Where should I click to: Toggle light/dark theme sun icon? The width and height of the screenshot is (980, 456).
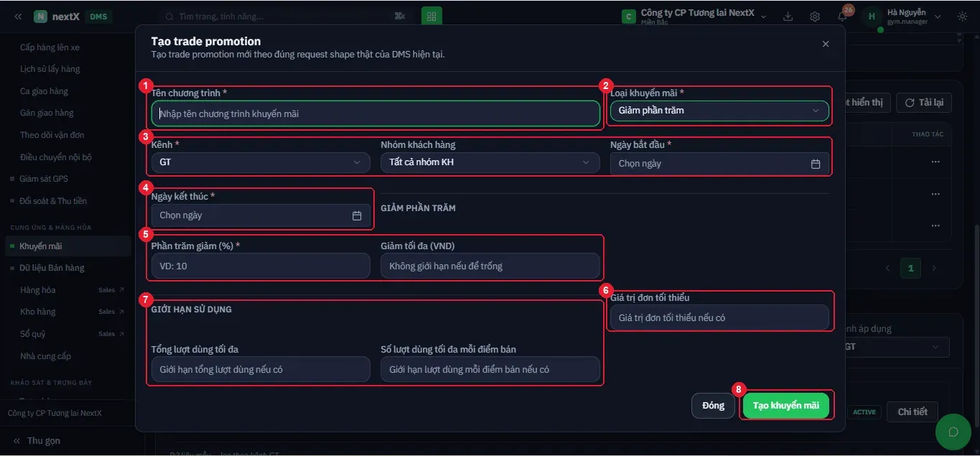click(962, 17)
